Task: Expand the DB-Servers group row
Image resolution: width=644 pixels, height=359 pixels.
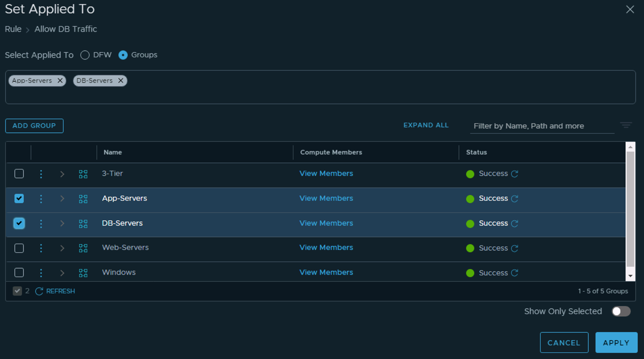Action: 62,223
